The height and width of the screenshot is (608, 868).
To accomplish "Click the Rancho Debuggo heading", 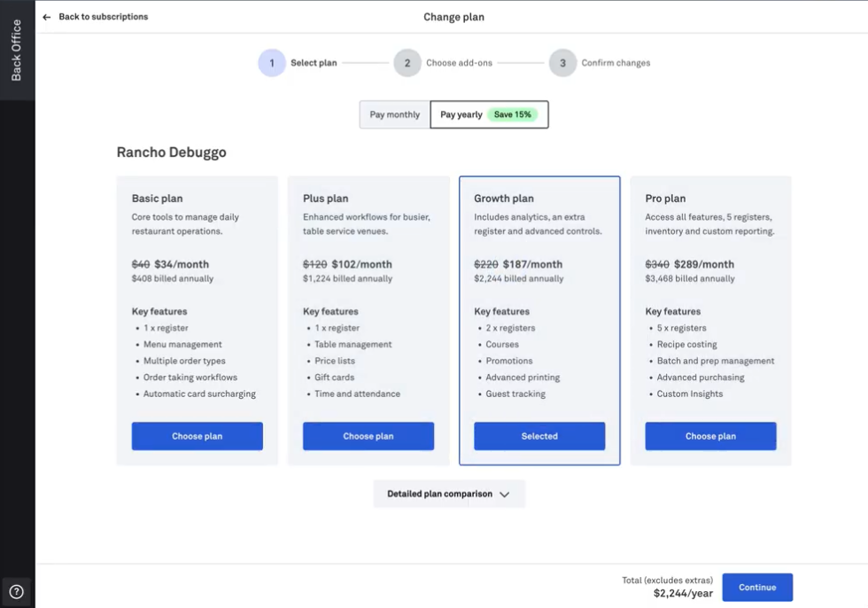I will (x=172, y=152).
